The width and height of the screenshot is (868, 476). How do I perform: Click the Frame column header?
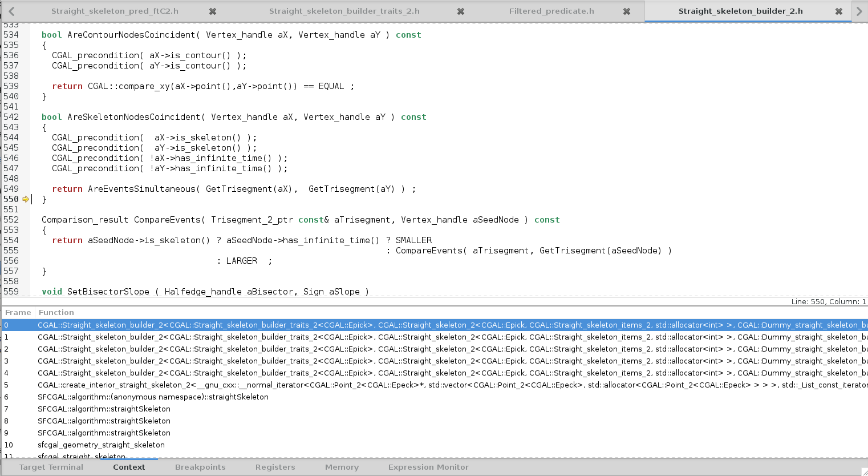point(18,312)
